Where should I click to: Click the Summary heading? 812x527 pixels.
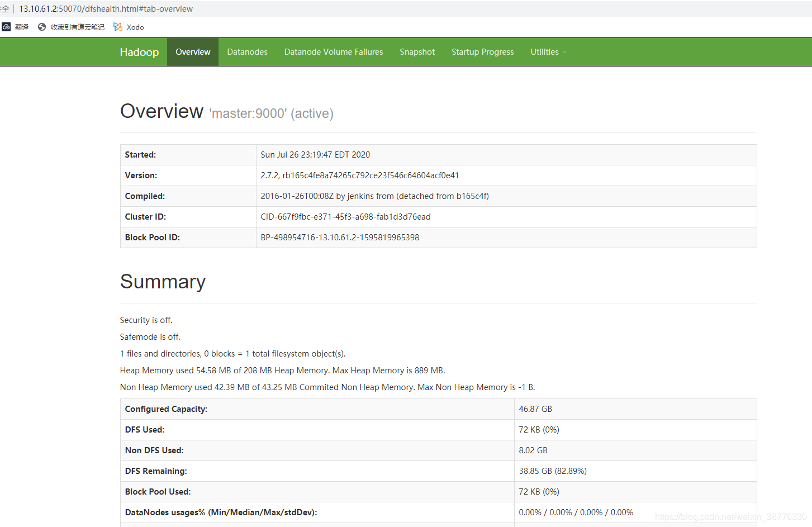tap(163, 282)
